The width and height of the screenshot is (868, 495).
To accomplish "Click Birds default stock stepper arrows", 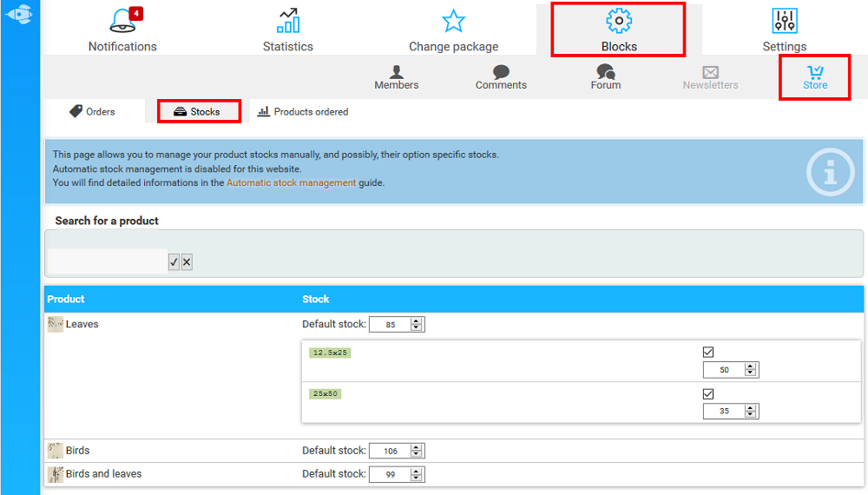I will (x=417, y=451).
